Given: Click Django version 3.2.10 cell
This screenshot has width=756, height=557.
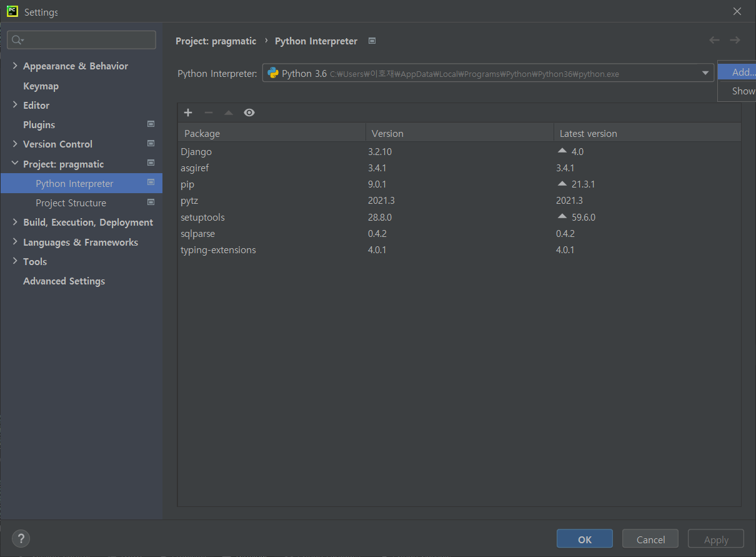Looking at the screenshot, I should point(380,151).
